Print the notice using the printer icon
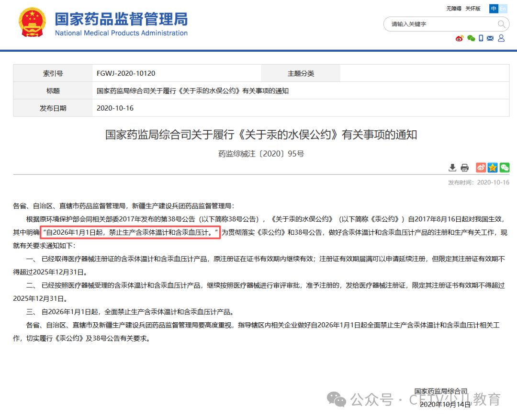Screen dimensions: 517x420 click(464, 168)
